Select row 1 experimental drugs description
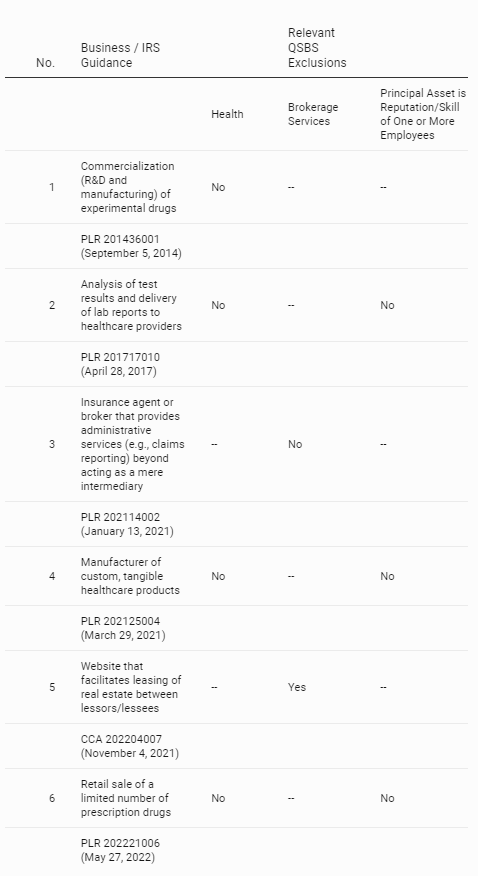The height and width of the screenshot is (876, 478). (128, 187)
